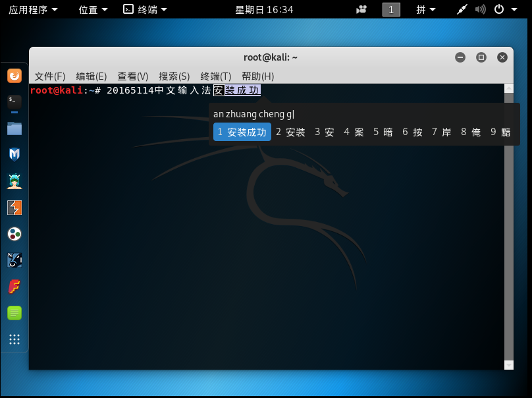Open the 终端(T) menu
532x398 pixels.
coord(216,76)
